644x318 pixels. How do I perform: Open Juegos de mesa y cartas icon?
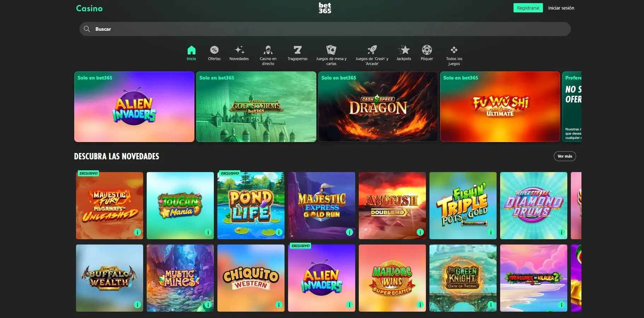pyautogui.click(x=331, y=49)
